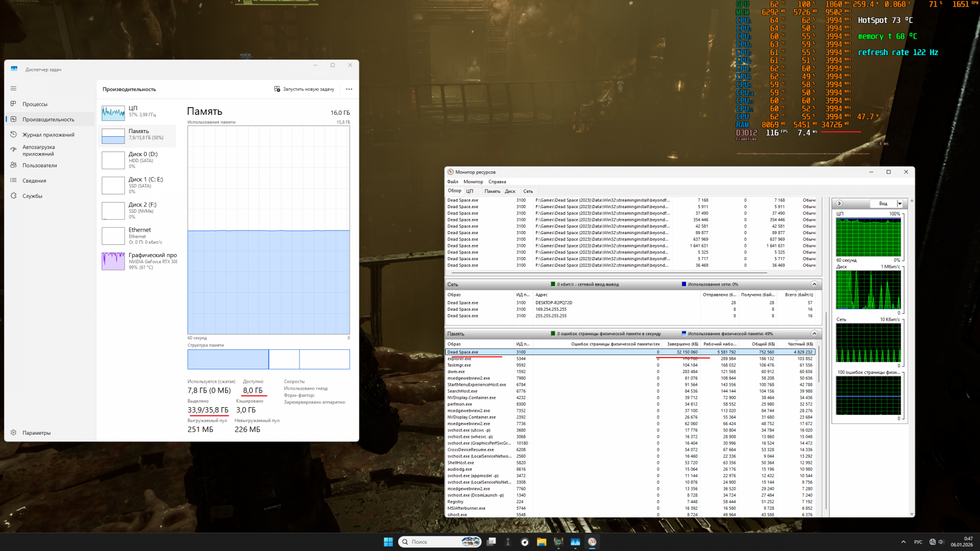The width and height of the screenshot is (980, 551).
Task: Open the Startup apps (Автозагрузка приложений) page
Action: pyautogui.click(x=38, y=150)
